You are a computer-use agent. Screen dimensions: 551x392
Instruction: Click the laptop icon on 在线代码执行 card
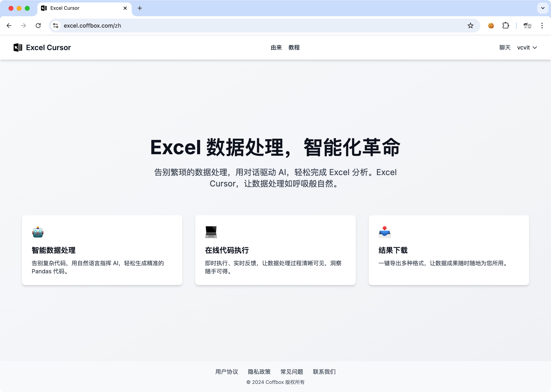[211, 232]
